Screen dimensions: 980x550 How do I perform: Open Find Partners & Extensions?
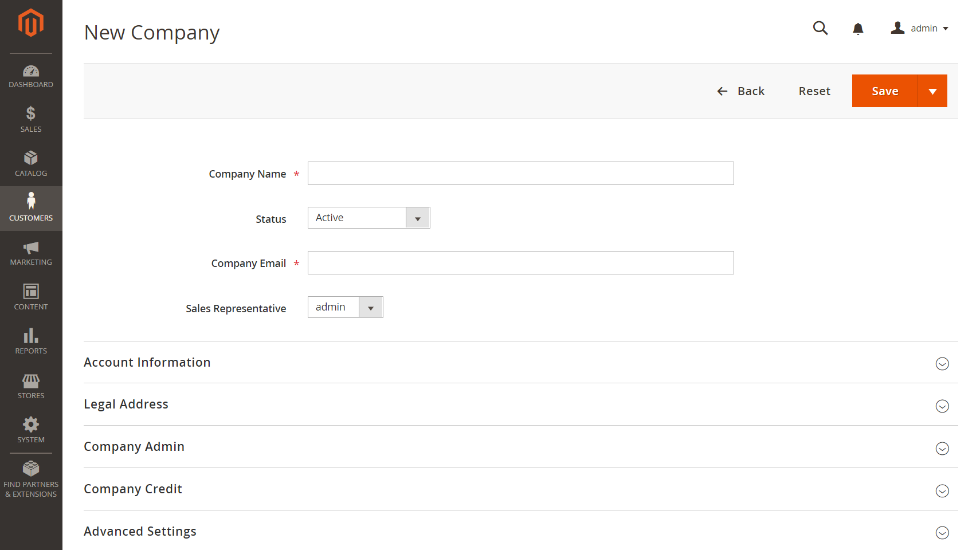[31, 474]
